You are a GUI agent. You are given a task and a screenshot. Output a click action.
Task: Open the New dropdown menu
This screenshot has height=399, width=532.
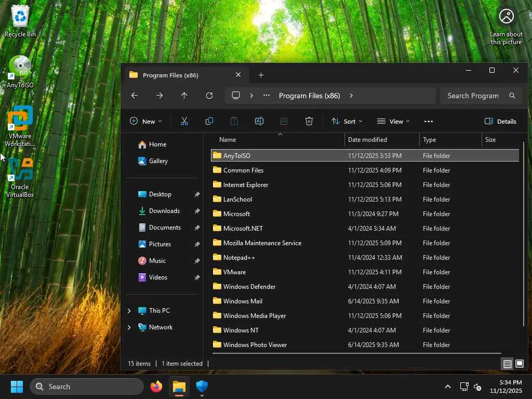(146, 121)
